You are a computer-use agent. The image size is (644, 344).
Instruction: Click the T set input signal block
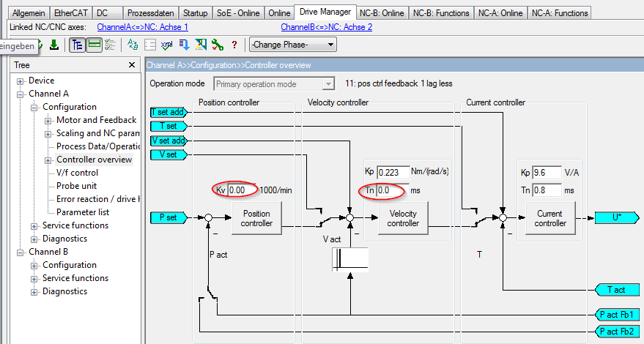point(169,126)
